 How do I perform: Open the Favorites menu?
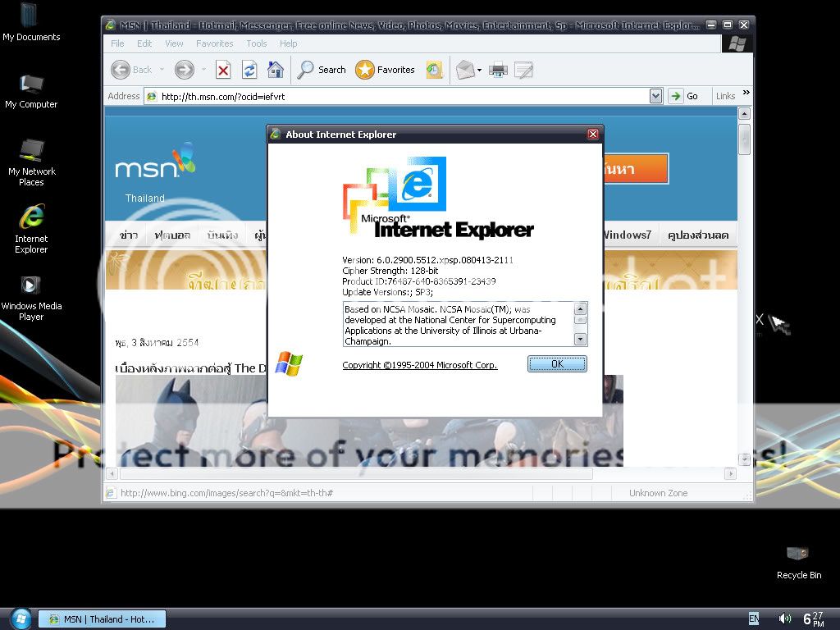coord(214,43)
